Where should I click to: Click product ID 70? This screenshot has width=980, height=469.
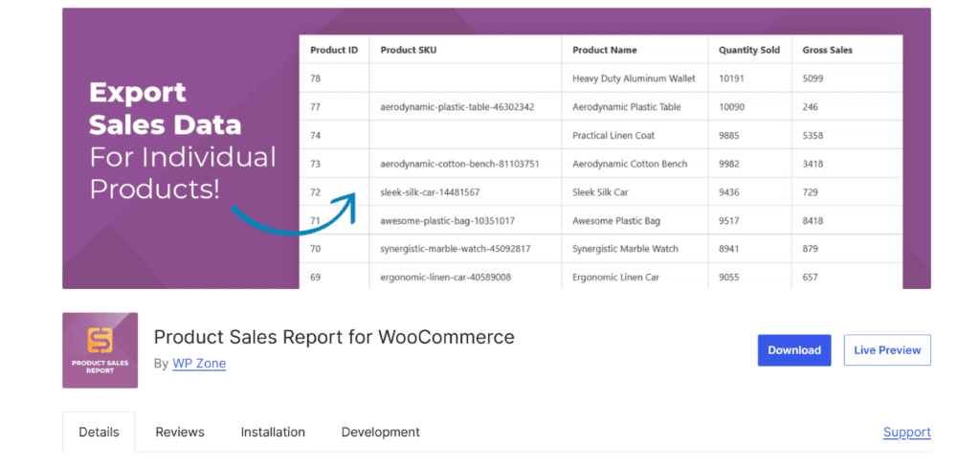pos(316,249)
